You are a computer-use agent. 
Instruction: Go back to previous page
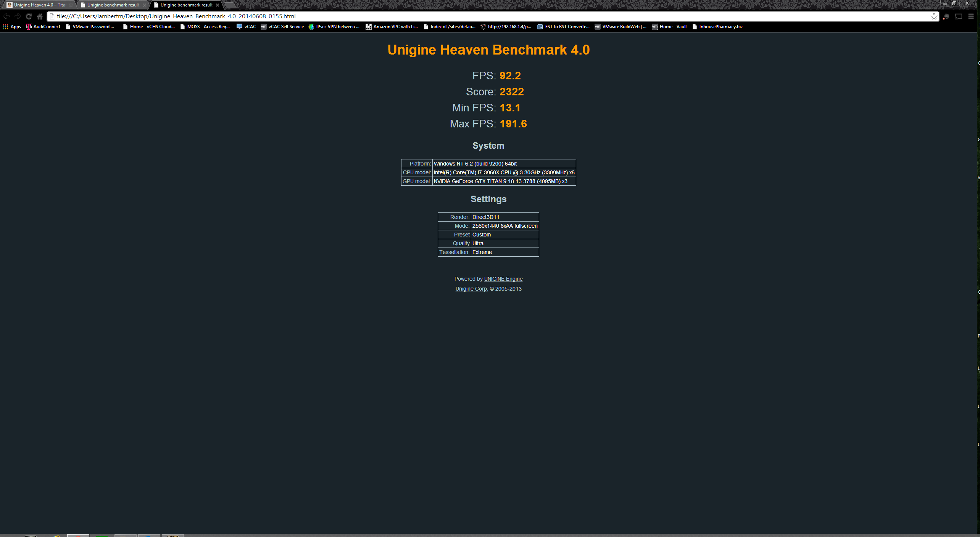pyautogui.click(x=6, y=16)
